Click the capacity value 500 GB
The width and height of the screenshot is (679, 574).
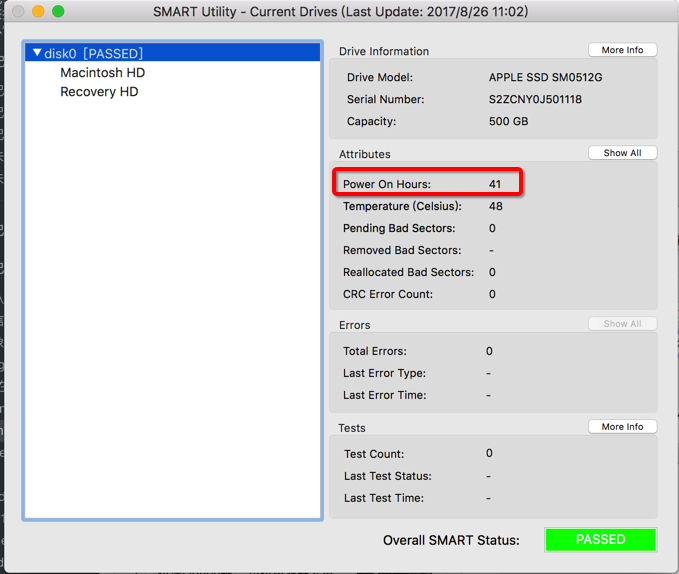tap(508, 121)
